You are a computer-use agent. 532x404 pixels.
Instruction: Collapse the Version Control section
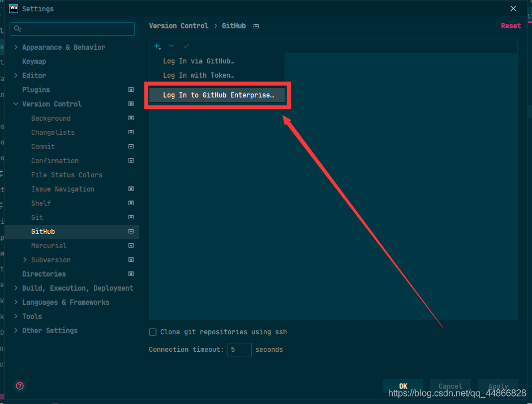pyautogui.click(x=15, y=104)
